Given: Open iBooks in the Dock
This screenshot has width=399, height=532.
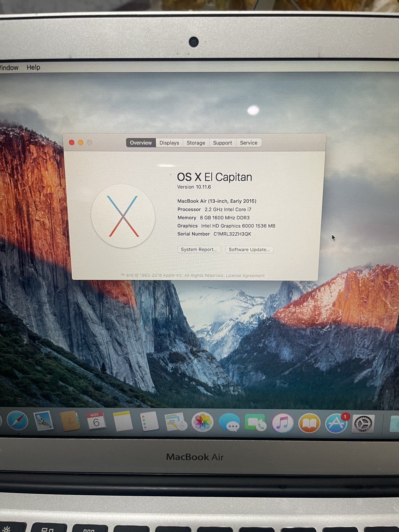Looking at the screenshot, I should tap(309, 423).
